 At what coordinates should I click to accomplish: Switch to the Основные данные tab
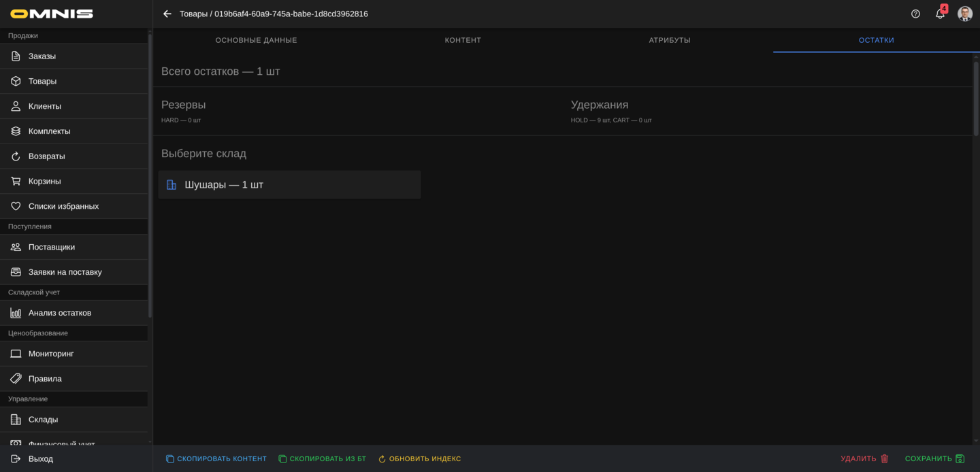(256, 40)
